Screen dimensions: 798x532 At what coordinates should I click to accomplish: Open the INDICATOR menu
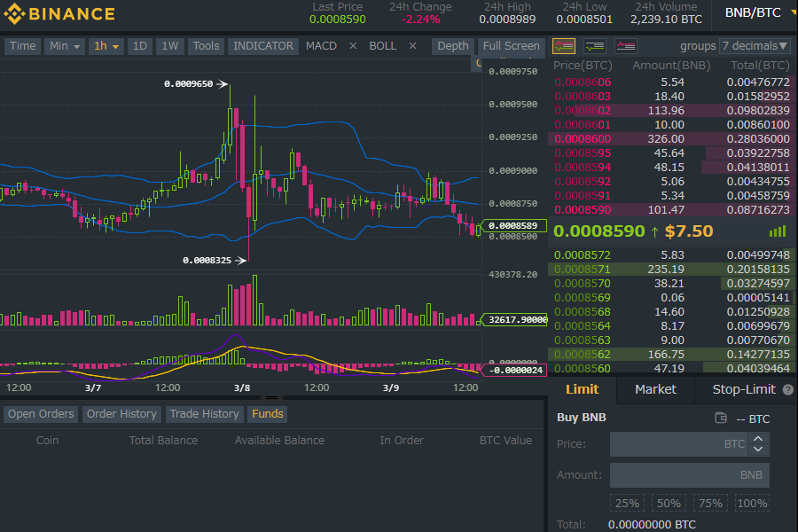click(x=263, y=46)
